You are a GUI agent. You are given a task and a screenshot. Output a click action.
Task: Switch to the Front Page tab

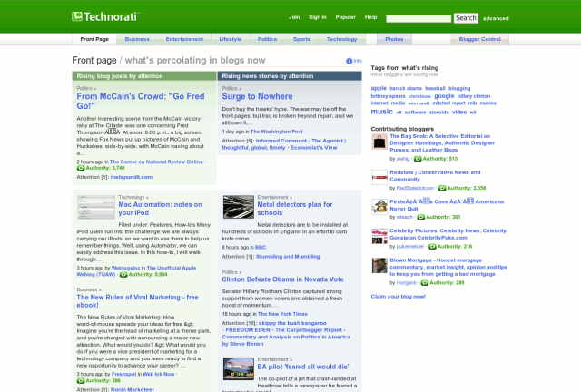[94, 39]
